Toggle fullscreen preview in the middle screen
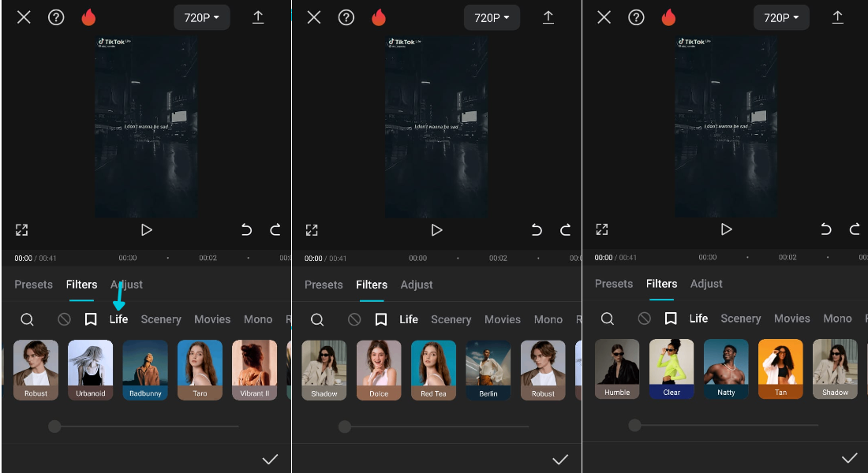 [x=312, y=230]
